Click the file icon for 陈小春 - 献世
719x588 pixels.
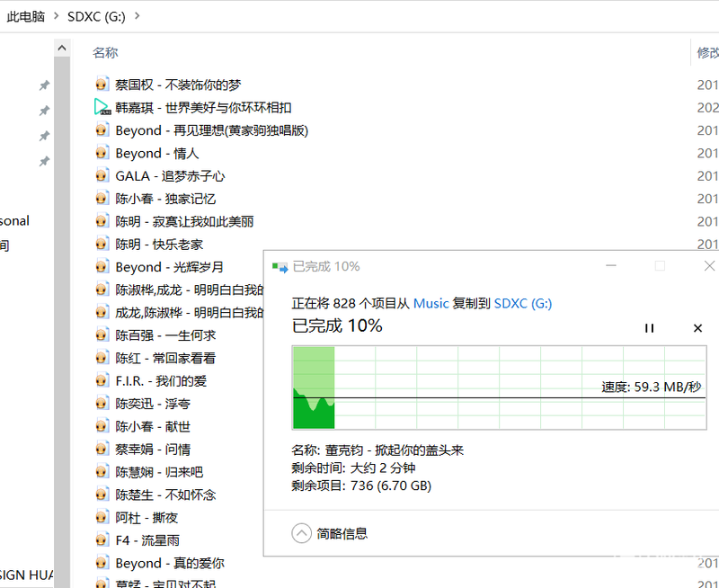click(x=102, y=426)
